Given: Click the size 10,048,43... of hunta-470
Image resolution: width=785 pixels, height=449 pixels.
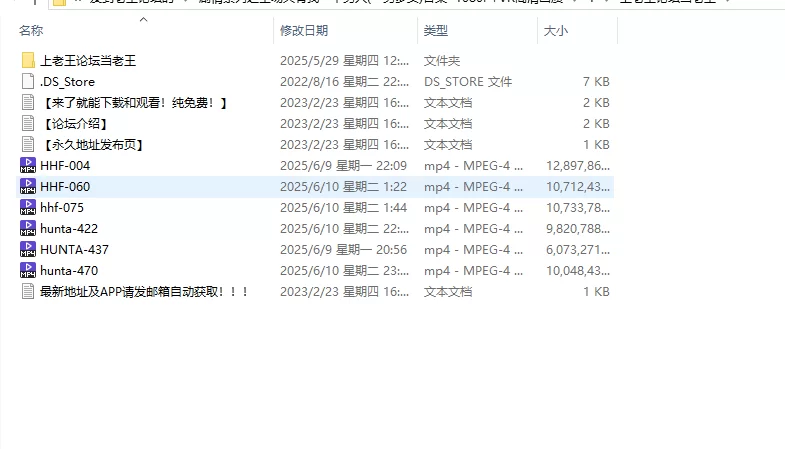Looking at the screenshot, I should coord(578,270).
